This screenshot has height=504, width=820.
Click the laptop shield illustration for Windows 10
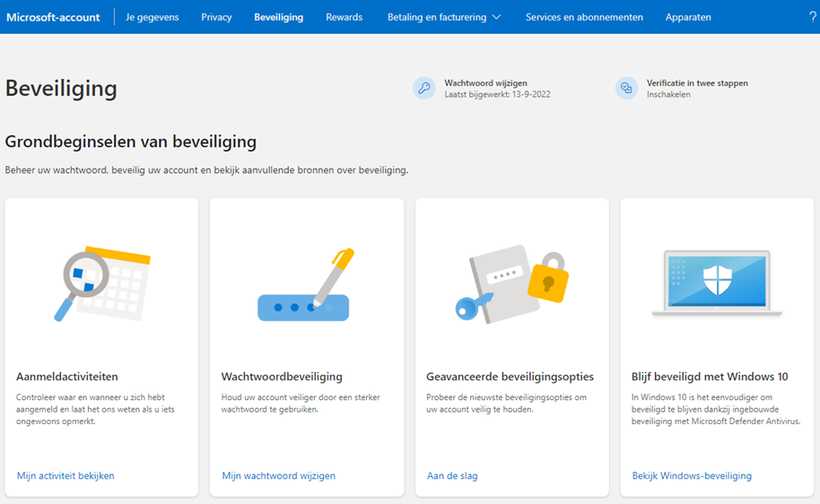click(x=717, y=282)
